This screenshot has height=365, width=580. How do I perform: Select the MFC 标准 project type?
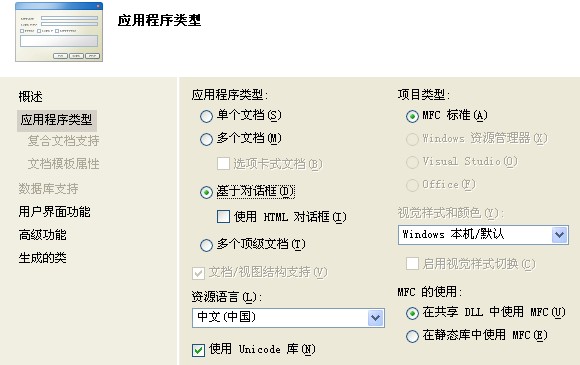pyautogui.click(x=412, y=116)
